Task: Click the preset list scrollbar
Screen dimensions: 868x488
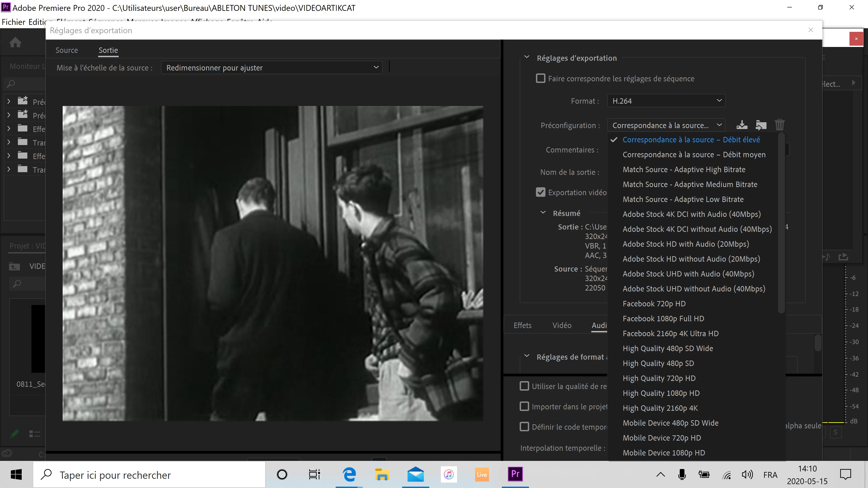Action: (x=781, y=222)
